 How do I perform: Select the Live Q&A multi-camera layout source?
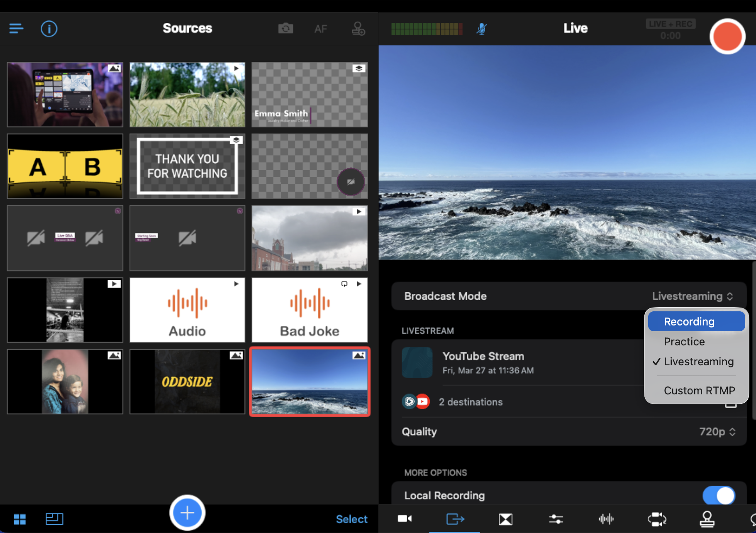[65, 238]
